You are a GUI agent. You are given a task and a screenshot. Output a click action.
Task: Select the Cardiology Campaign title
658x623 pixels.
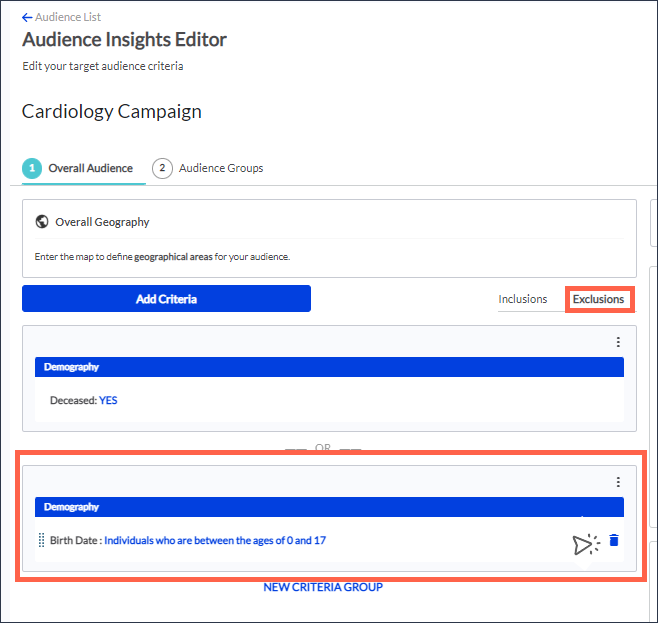(x=112, y=111)
